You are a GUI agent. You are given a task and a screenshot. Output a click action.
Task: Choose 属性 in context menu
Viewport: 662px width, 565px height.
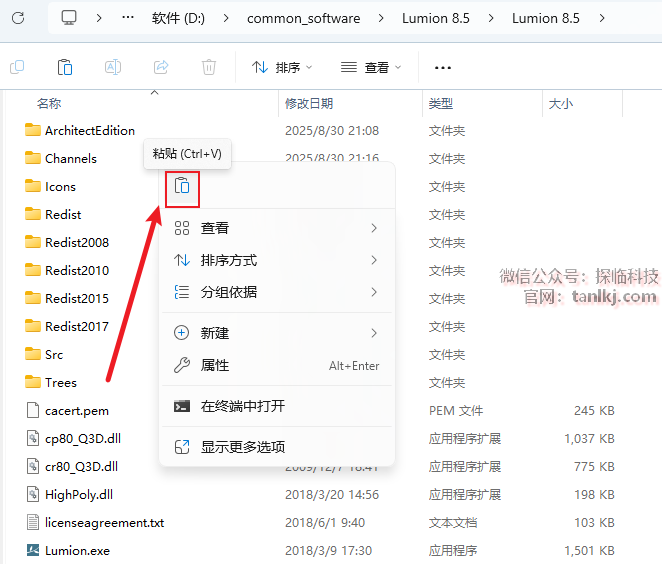pos(277,365)
